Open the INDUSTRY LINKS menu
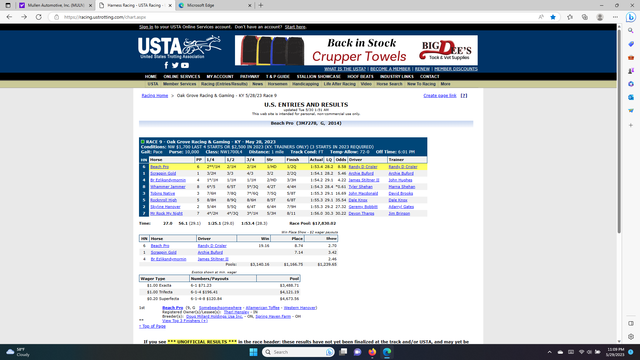Viewport: 640px width, 360px height. 397,76
